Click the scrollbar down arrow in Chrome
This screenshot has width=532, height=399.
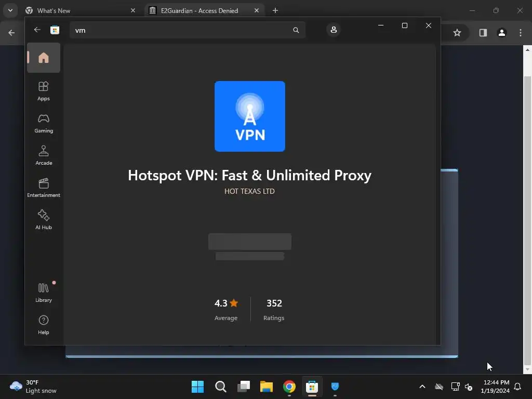[x=527, y=369]
